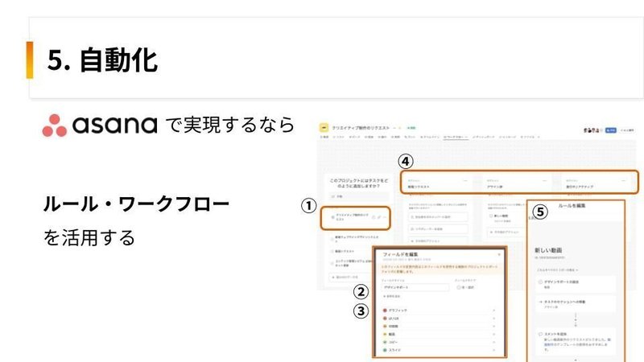
Task: Click the 新しい動画 rule name
Action: pyautogui.click(x=548, y=250)
